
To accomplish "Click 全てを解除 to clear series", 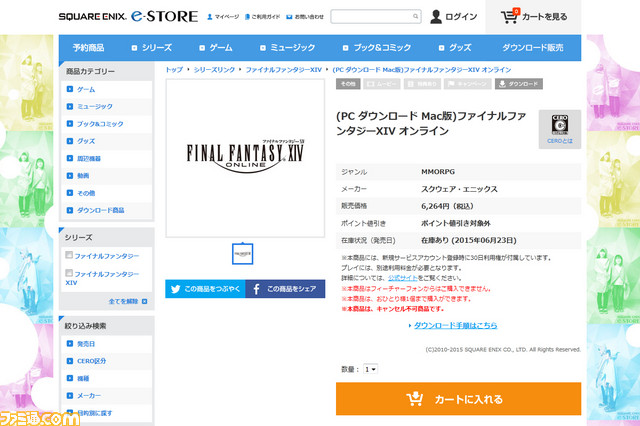I will point(127,302).
